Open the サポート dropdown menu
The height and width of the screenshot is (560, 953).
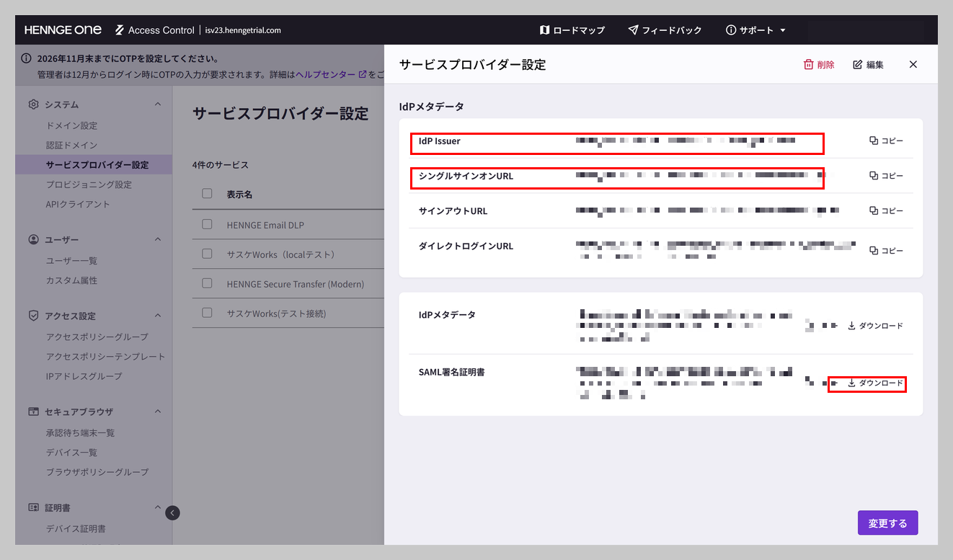[x=755, y=30]
